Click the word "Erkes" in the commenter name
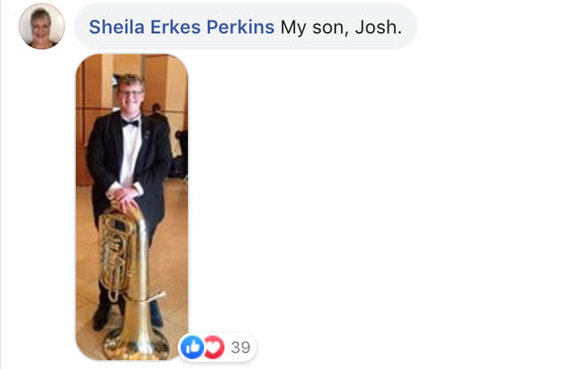Screen dimensions: 588x369 (176, 27)
